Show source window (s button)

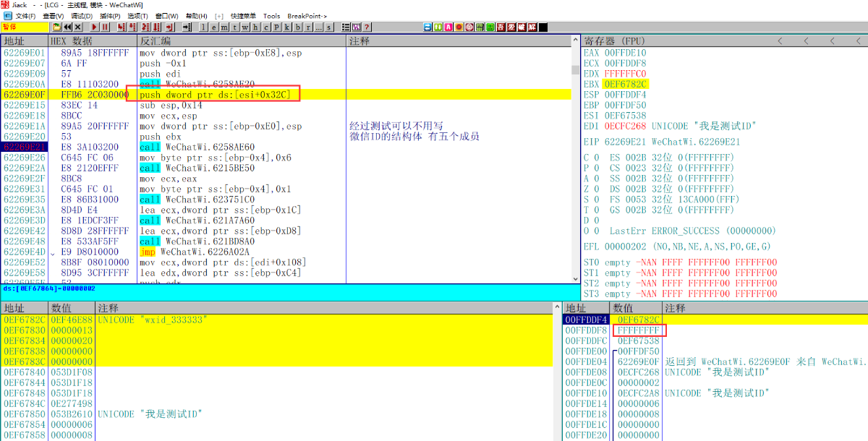tap(329, 27)
